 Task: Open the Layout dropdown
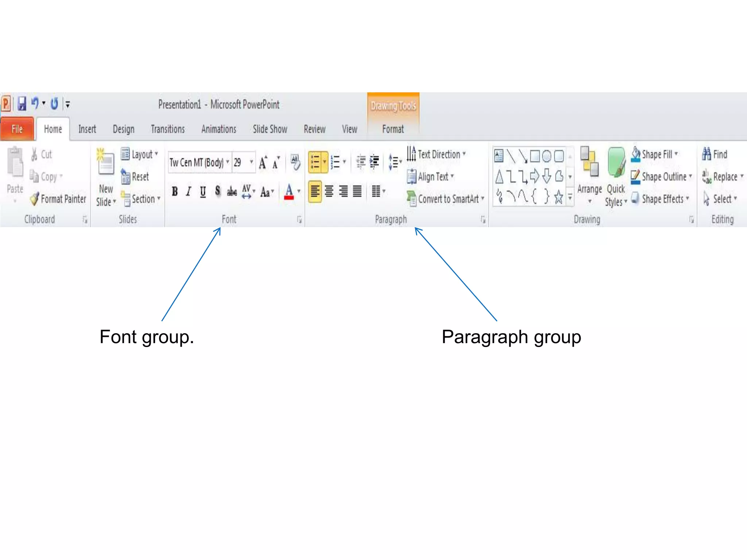140,154
